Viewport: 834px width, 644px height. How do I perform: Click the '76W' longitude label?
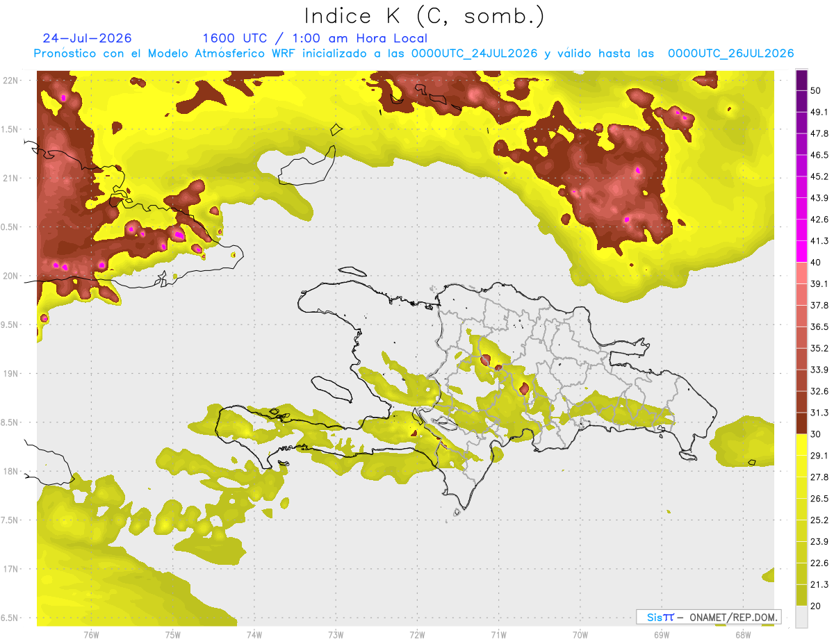pos(91,634)
